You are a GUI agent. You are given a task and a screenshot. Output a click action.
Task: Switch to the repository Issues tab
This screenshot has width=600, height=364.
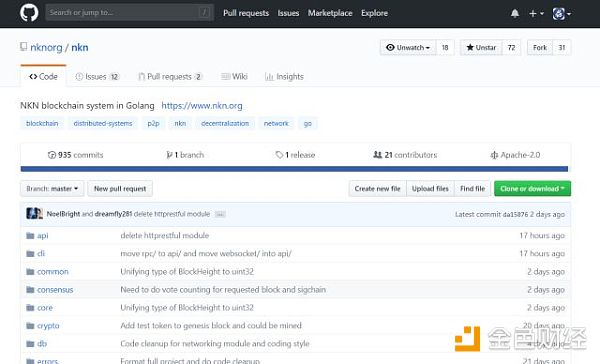[x=97, y=77]
